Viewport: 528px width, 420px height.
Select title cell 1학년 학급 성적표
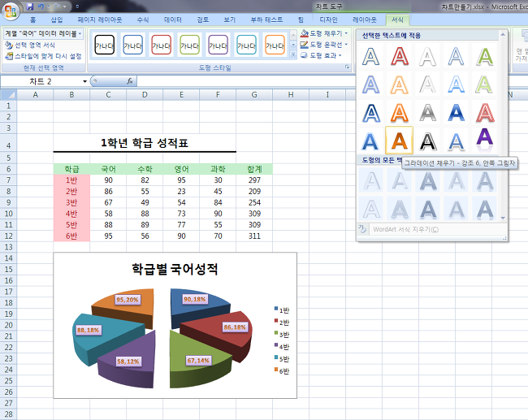coord(145,143)
